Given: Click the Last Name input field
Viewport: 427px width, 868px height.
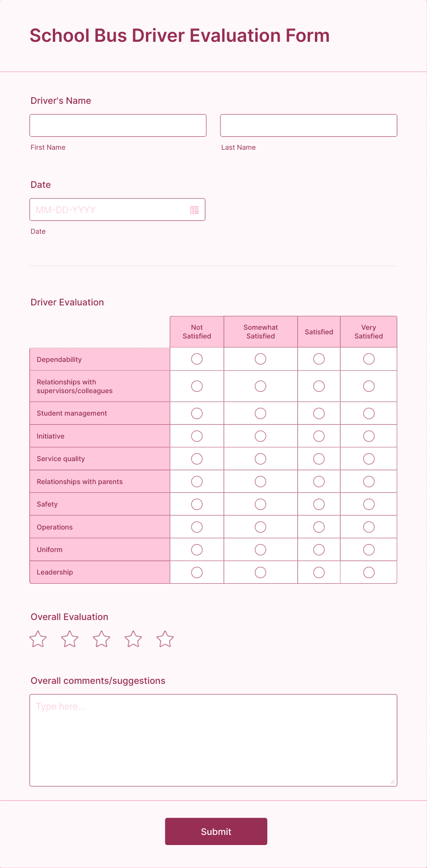Looking at the screenshot, I should point(309,125).
